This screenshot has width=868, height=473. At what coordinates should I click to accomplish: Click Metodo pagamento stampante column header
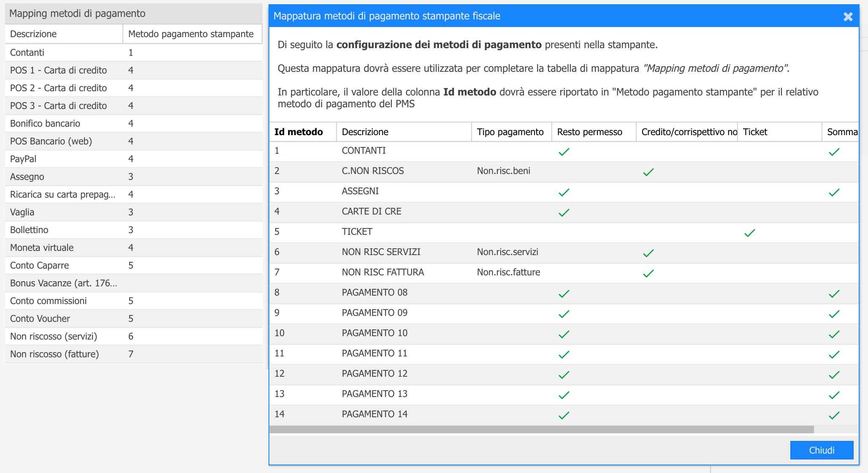coord(191,34)
